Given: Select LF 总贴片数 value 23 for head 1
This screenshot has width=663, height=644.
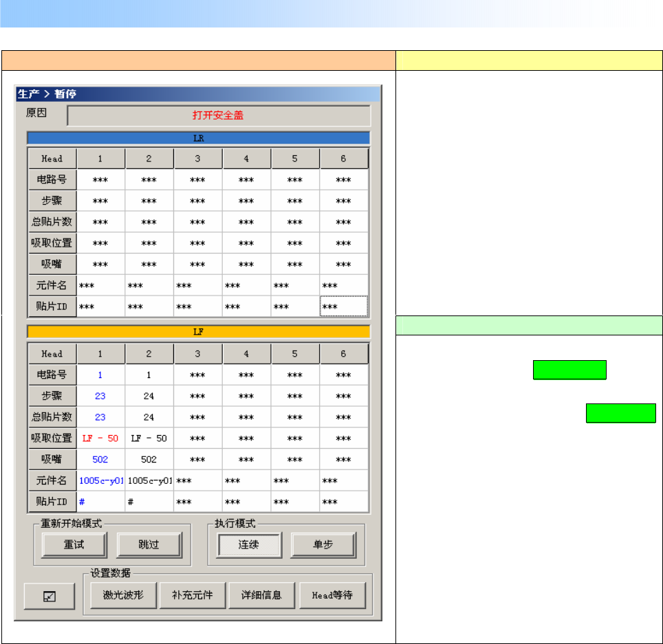Looking at the screenshot, I should [x=100, y=417].
